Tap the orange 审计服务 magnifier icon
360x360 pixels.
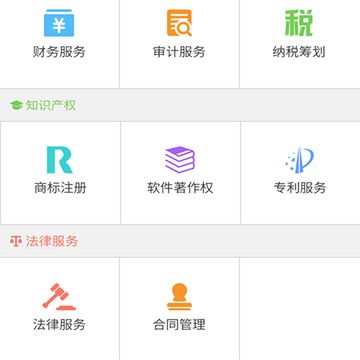(x=179, y=23)
